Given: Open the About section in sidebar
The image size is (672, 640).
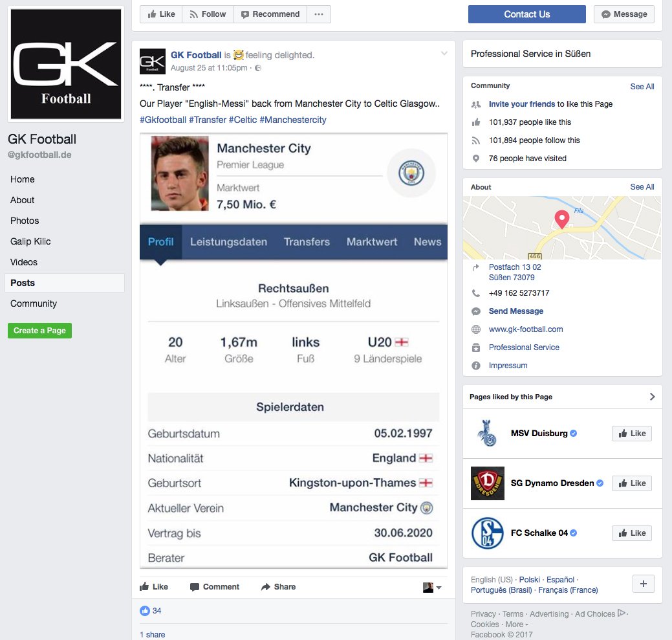Looking at the screenshot, I should pyautogui.click(x=22, y=200).
